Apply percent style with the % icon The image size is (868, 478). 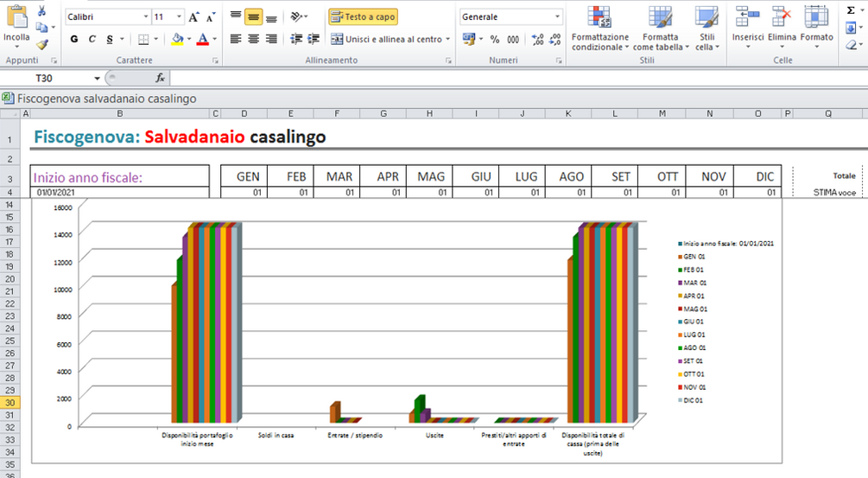coord(494,39)
